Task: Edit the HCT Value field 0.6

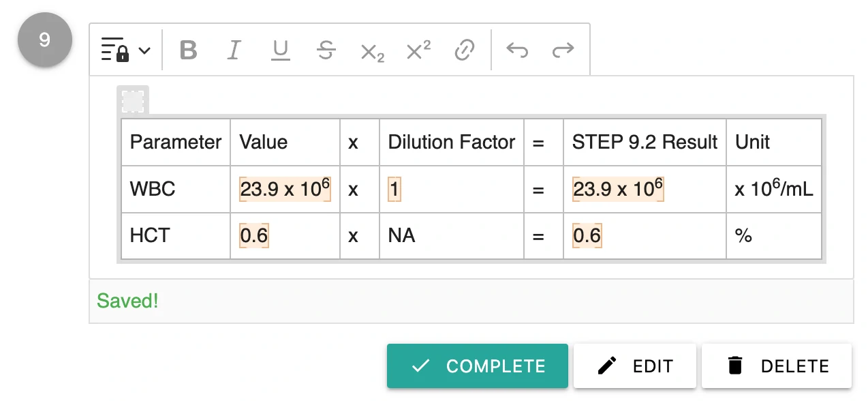Action: [254, 235]
